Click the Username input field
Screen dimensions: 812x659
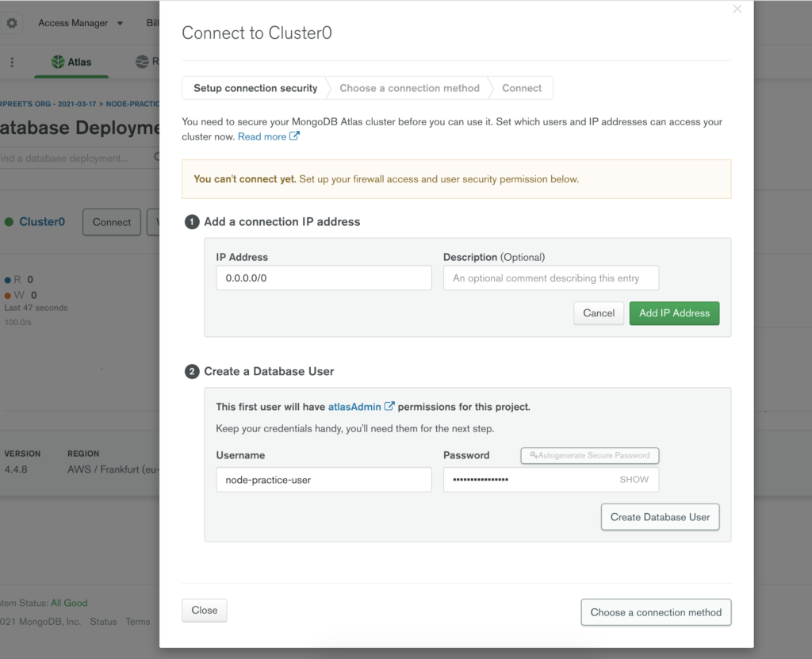click(324, 480)
